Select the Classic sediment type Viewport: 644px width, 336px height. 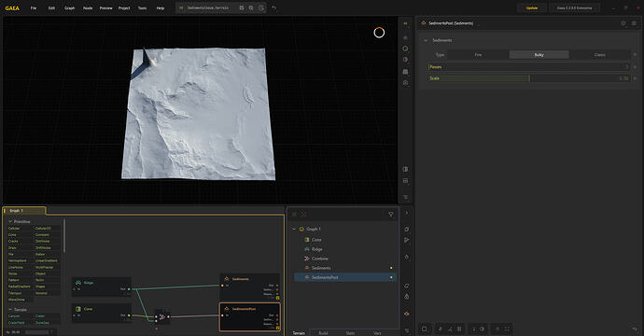pos(599,55)
